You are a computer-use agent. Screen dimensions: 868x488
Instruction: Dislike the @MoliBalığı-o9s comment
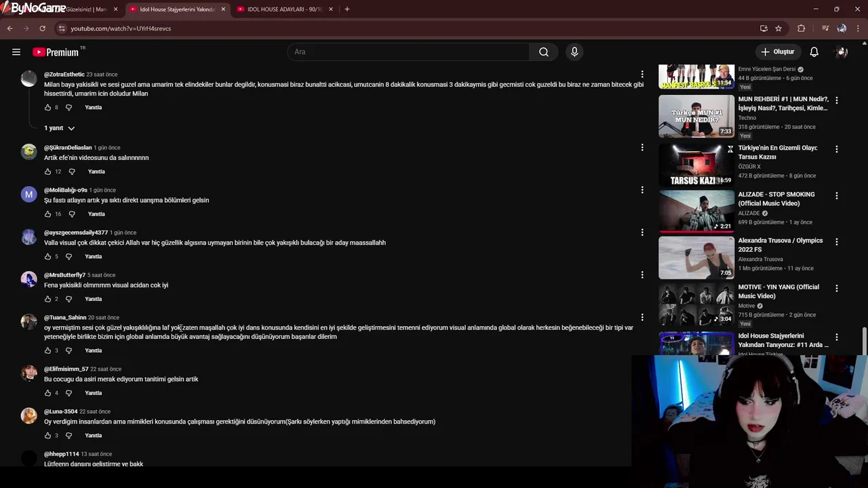[x=72, y=214]
